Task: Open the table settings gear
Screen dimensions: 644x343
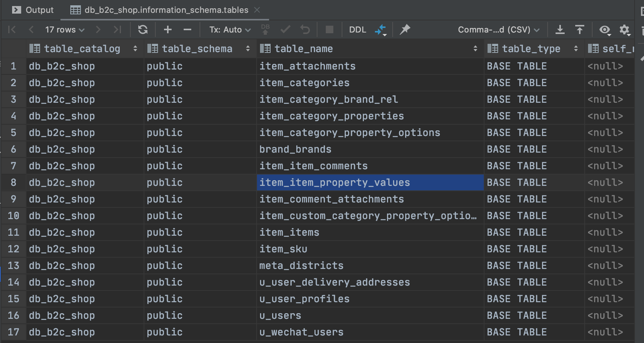Action: [x=625, y=30]
